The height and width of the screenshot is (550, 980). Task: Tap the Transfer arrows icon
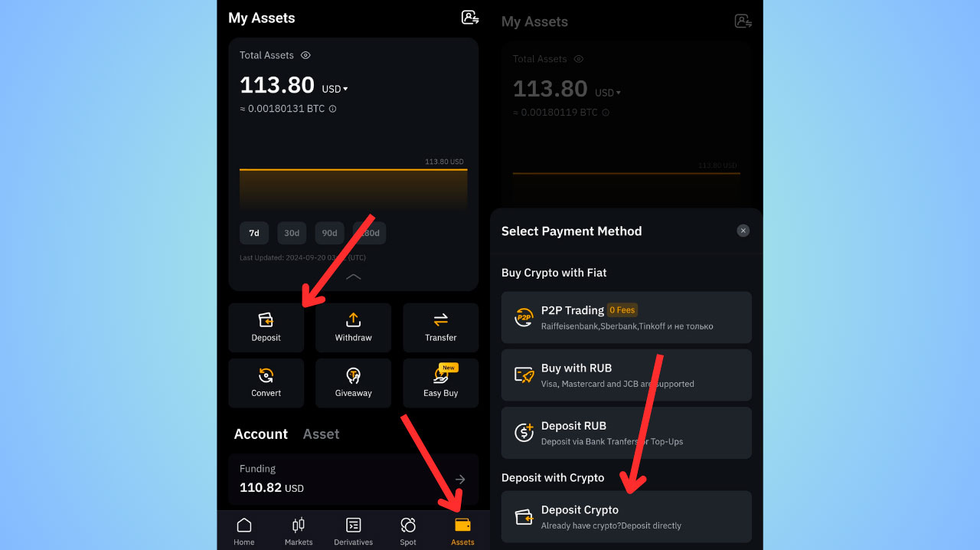440,320
